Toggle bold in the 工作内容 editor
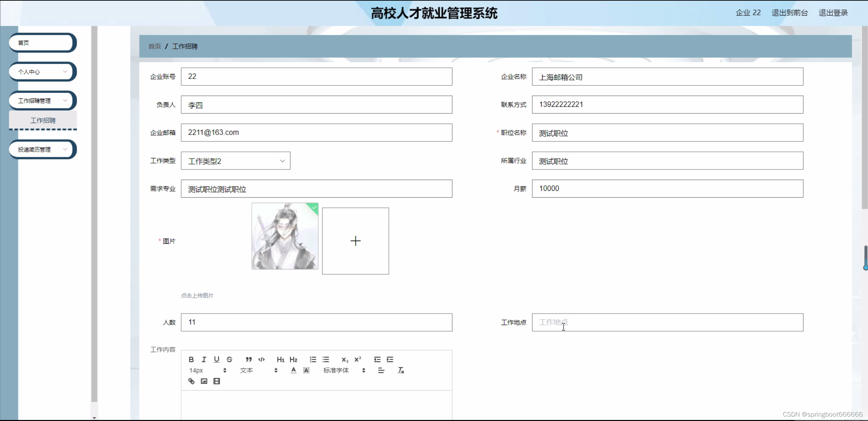This screenshot has width=868, height=421. point(191,359)
